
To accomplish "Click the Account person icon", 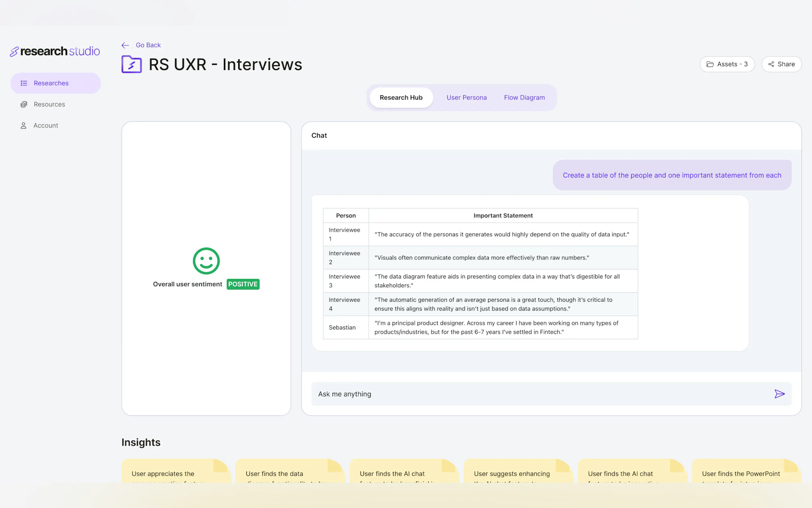I will [x=24, y=125].
